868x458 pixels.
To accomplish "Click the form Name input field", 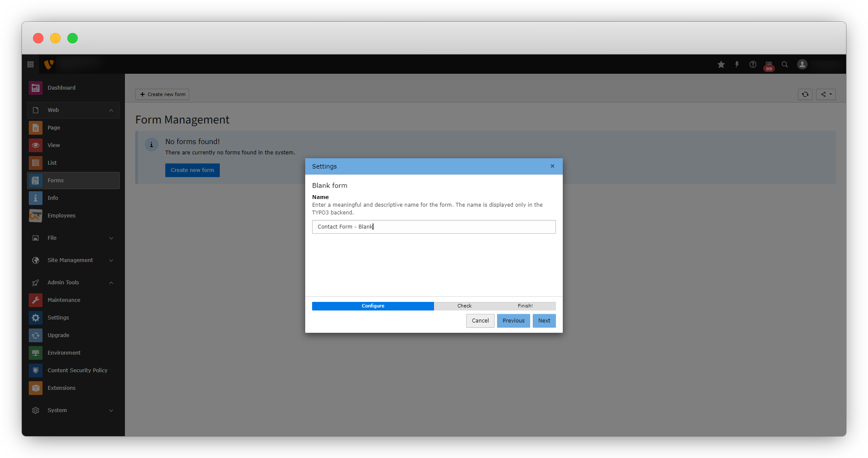I will [x=434, y=227].
